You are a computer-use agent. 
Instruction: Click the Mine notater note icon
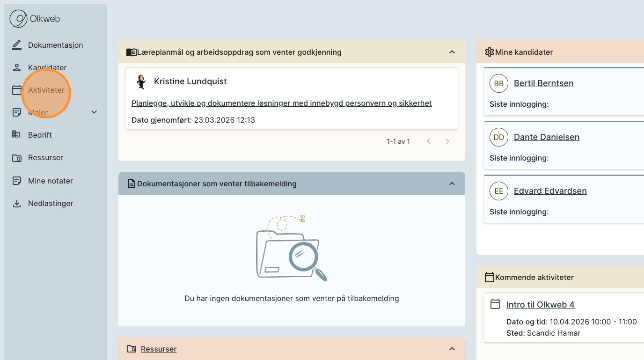pyautogui.click(x=17, y=181)
